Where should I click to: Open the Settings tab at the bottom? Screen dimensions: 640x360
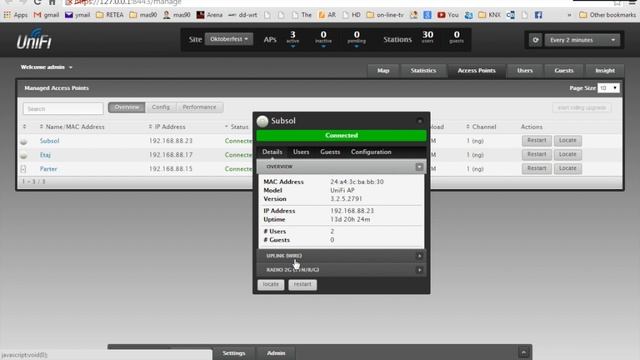coord(234,353)
